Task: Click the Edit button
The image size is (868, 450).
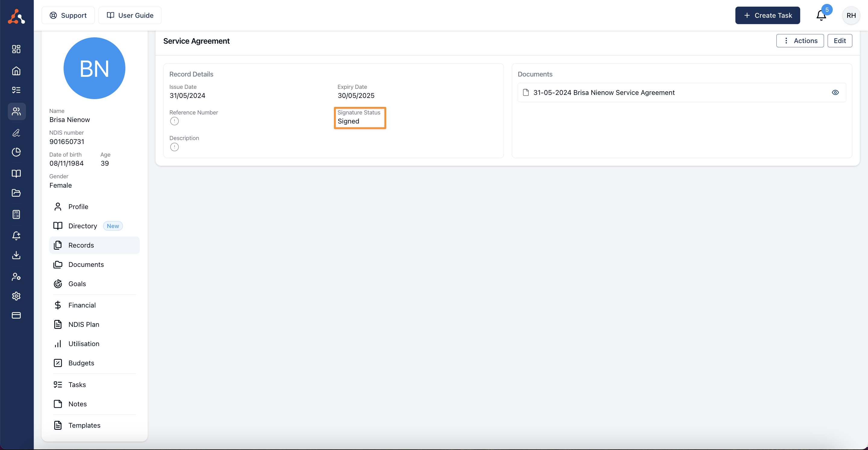Action: point(840,41)
